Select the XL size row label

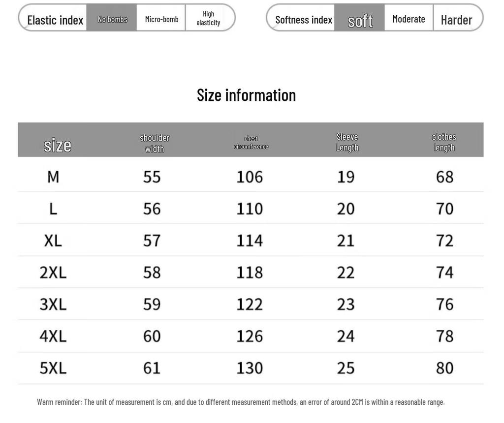click(x=53, y=241)
